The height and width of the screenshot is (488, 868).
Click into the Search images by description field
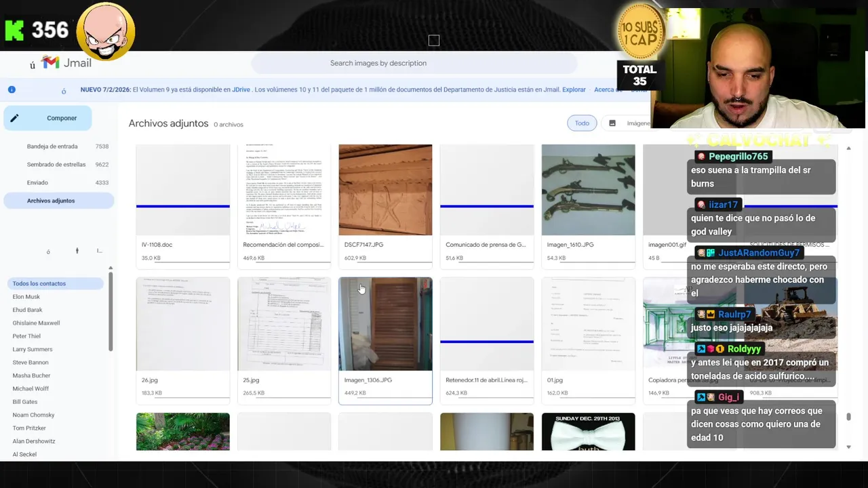414,63
